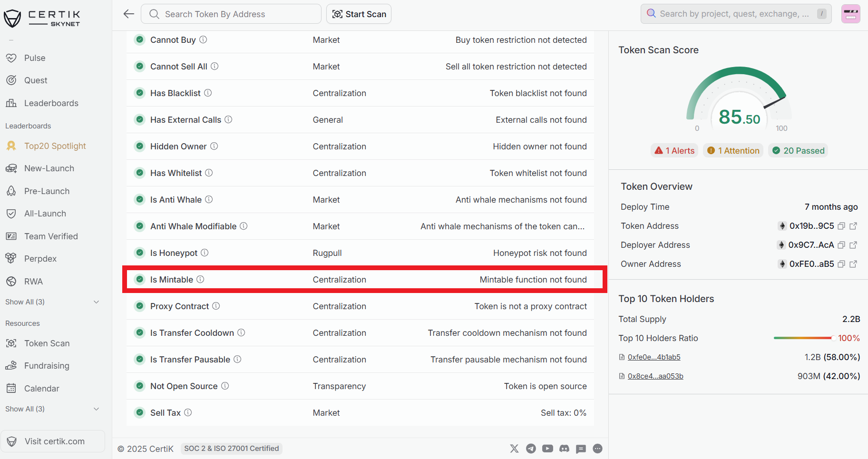Open the YouTube icon in footer
Screen dimensions: 868x459
pos(547,449)
